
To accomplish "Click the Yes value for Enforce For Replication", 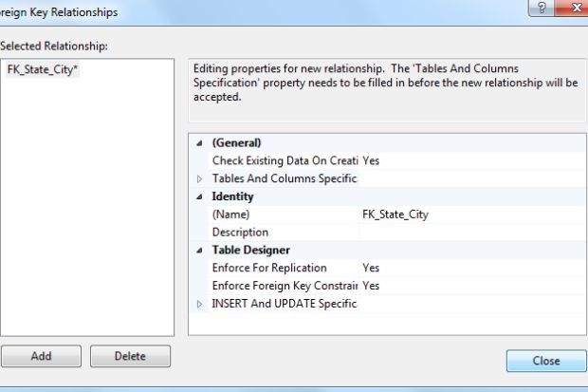I will click(372, 269).
